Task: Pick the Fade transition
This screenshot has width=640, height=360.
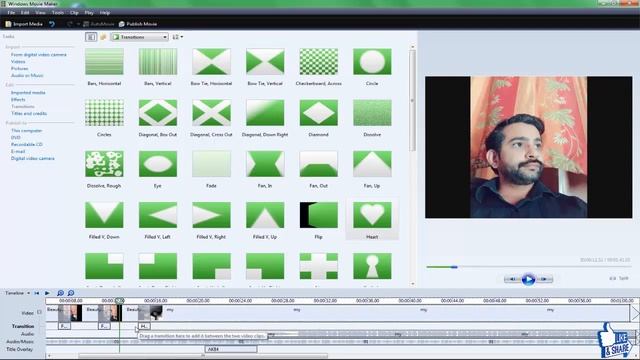Action: [x=211, y=164]
